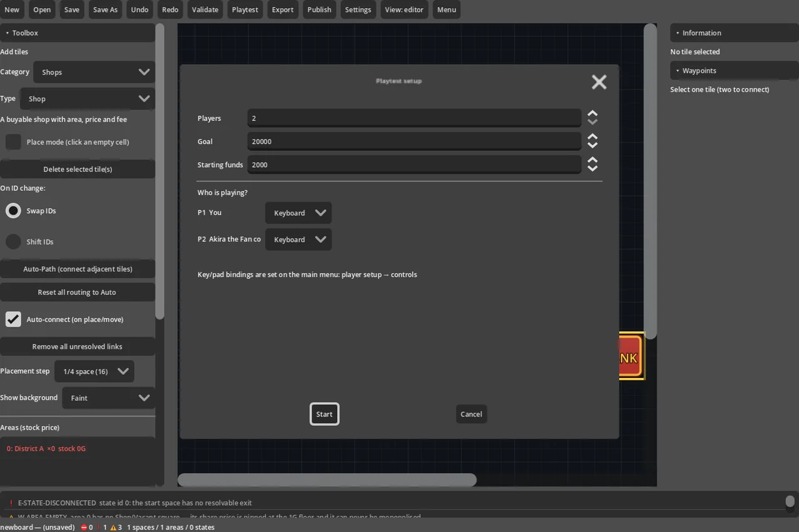Screen dimensions: 799x532
Task: Collapse the Toolbox panel
Action: pos(77,33)
